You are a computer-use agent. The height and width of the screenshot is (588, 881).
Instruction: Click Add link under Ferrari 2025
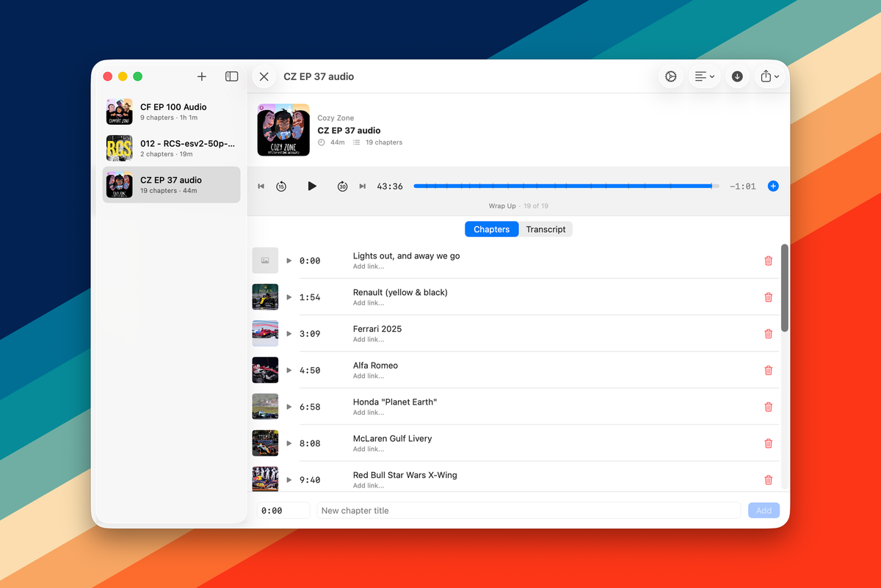[368, 339]
